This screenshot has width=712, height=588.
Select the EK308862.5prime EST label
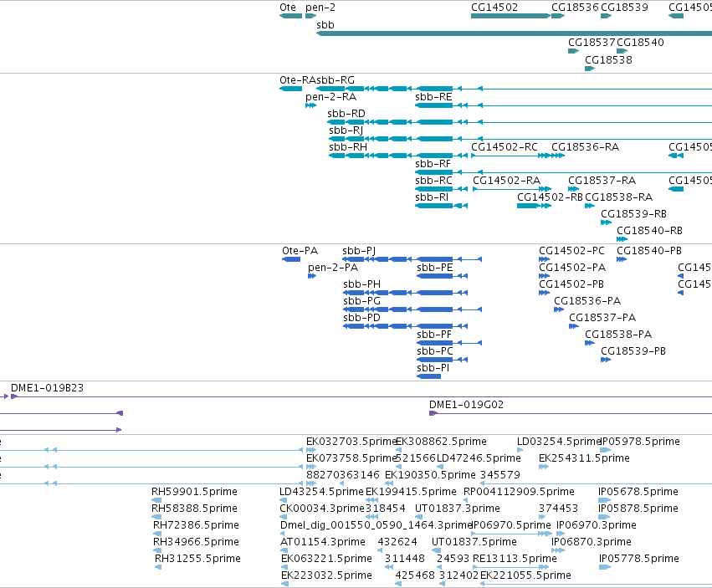[x=442, y=442]
